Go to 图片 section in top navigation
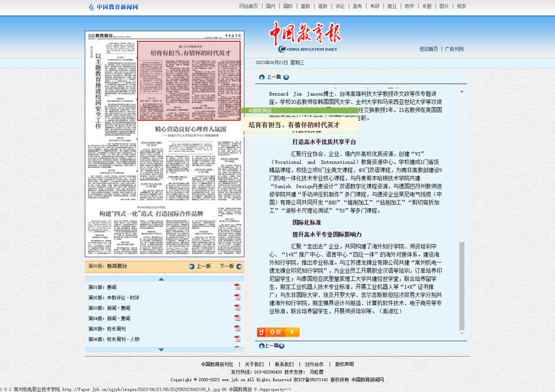555x392 pixels. pos(445,6)
